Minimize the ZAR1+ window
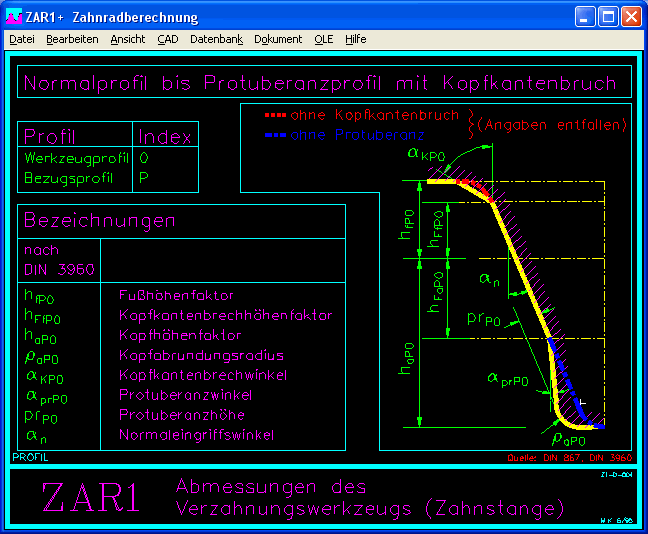Viewport: 648px width, 534px height. [586, 17]
